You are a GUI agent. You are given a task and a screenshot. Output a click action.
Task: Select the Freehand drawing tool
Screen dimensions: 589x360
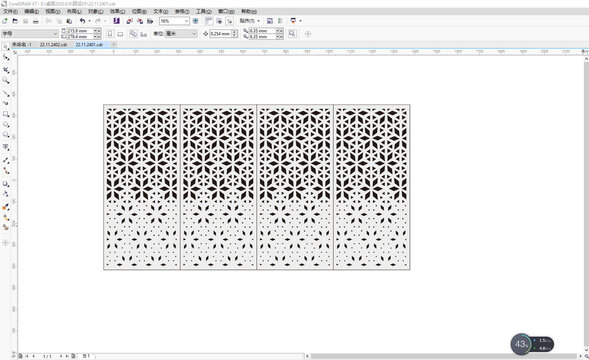point(6,94)
